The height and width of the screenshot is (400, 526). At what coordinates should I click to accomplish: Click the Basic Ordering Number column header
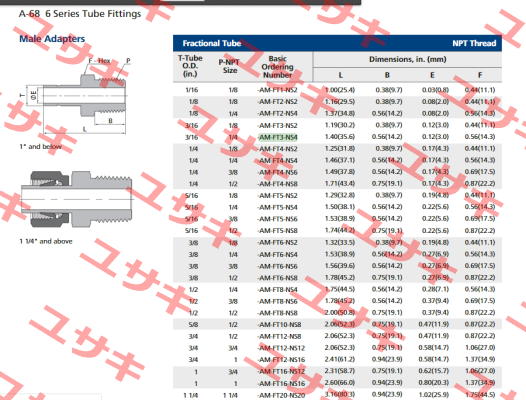(x=277, y=67)
